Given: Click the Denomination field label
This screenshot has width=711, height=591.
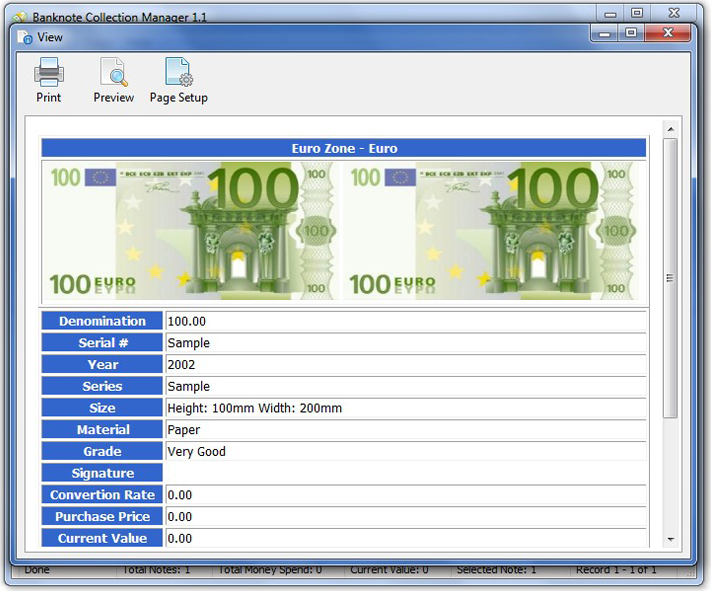Looking at the screenshot, I should (102, 321).
